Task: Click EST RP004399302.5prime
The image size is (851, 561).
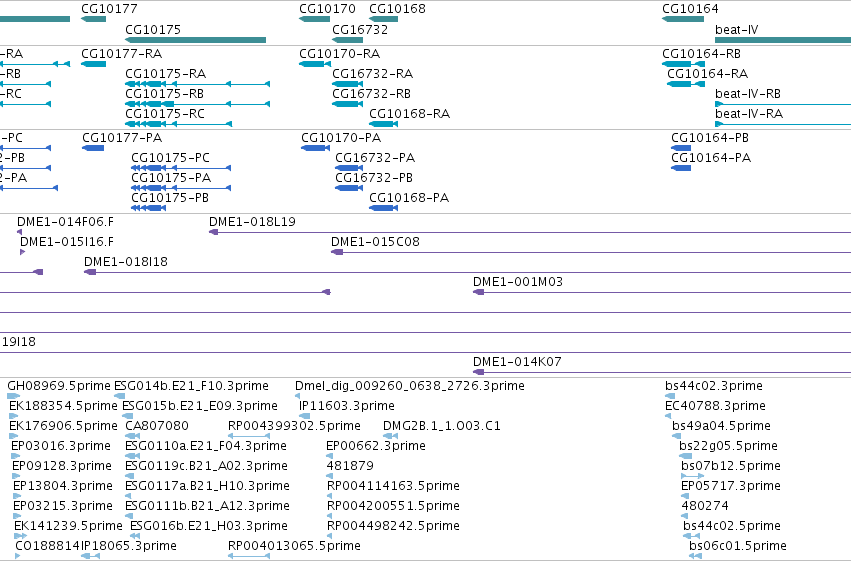Action: pos(249,436)
